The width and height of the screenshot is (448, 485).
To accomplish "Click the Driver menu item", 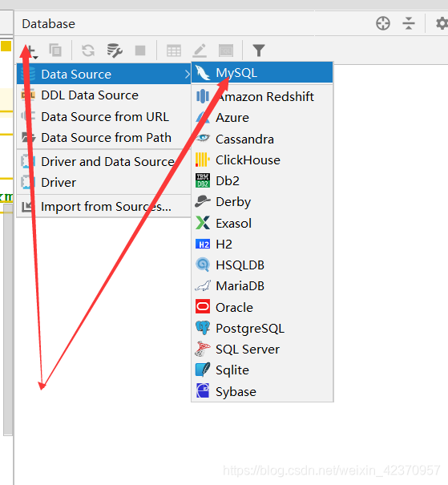I will (x=104, y=183).
